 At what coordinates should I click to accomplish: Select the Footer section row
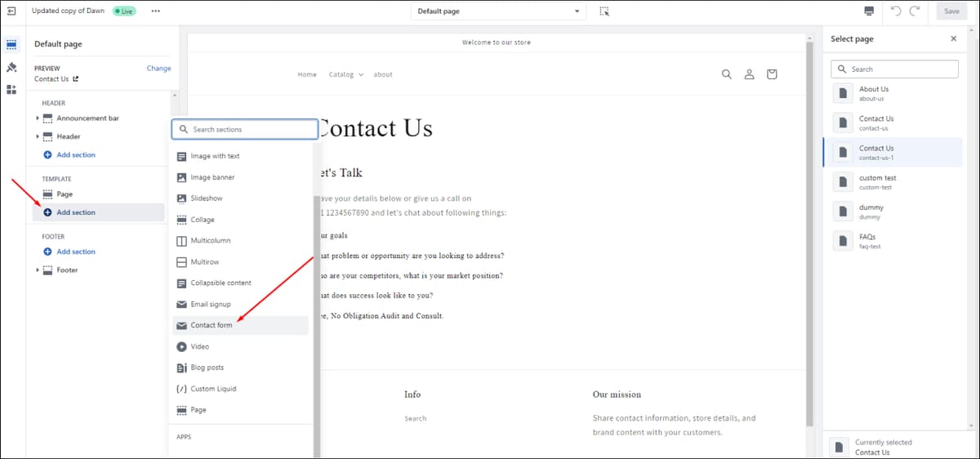(67, 270)
